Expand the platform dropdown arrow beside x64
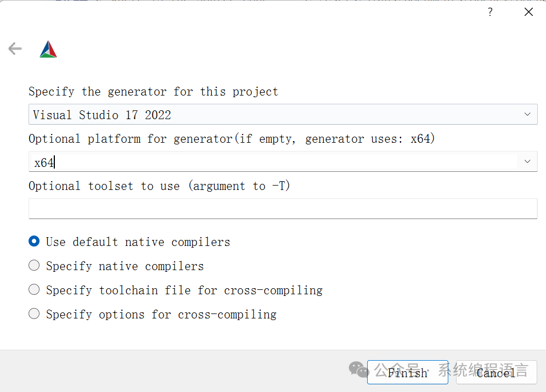 (x=527, y=162)
